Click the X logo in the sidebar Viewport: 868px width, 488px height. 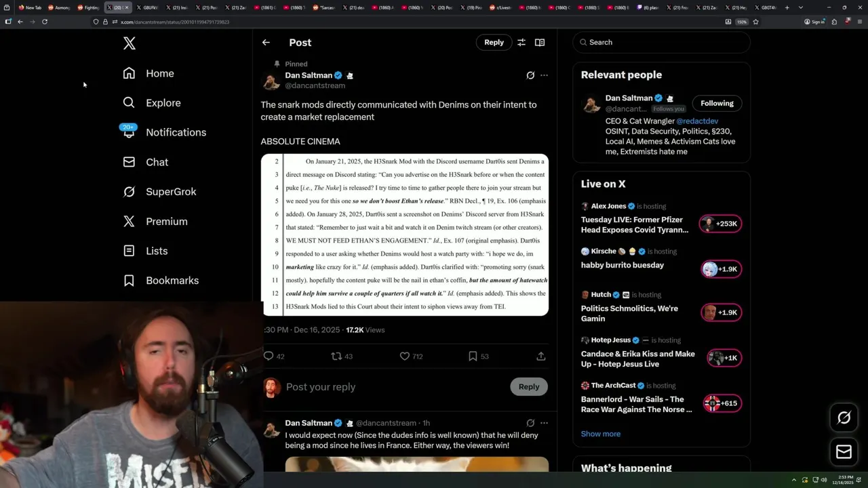coord(130,43)
